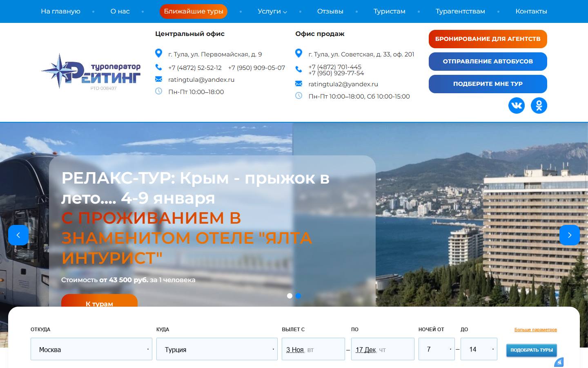Click the clock icon beside Пн-Пт 10:00–18:00, Сб 10:00-15:00
Screen dimensions: 588x368
click(299, 96)
